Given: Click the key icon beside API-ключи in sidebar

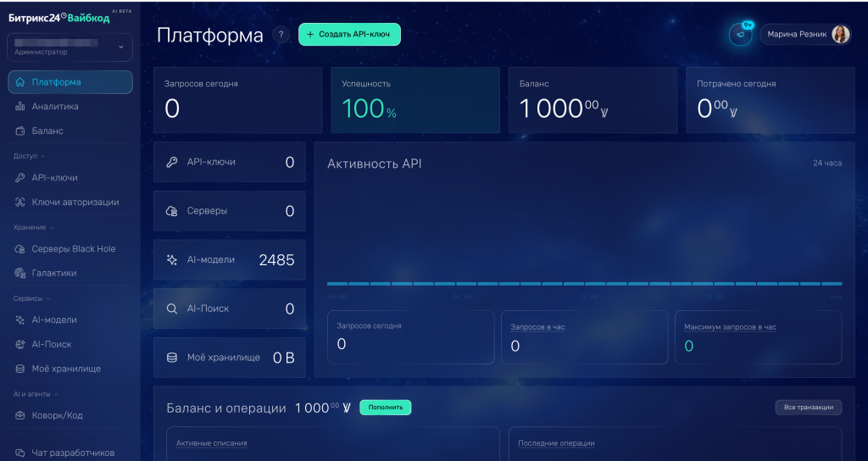Looking at the screenshot, I should pos(20,178).
